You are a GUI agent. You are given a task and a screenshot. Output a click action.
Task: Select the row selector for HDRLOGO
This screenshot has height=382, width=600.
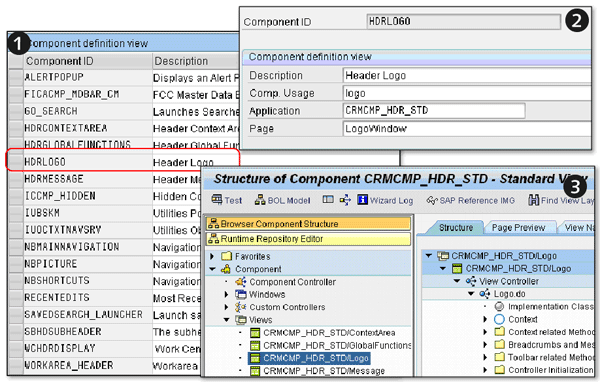pos(16,162)
